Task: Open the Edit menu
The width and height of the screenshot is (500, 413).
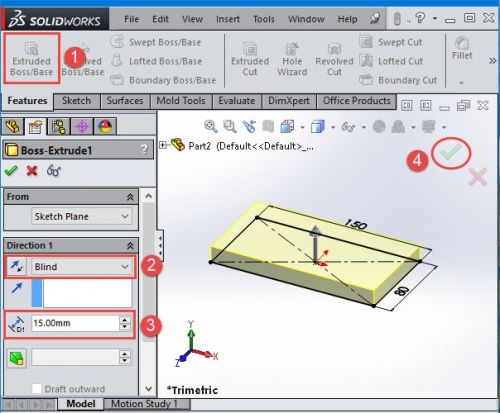Action: (x=160, y=19)
